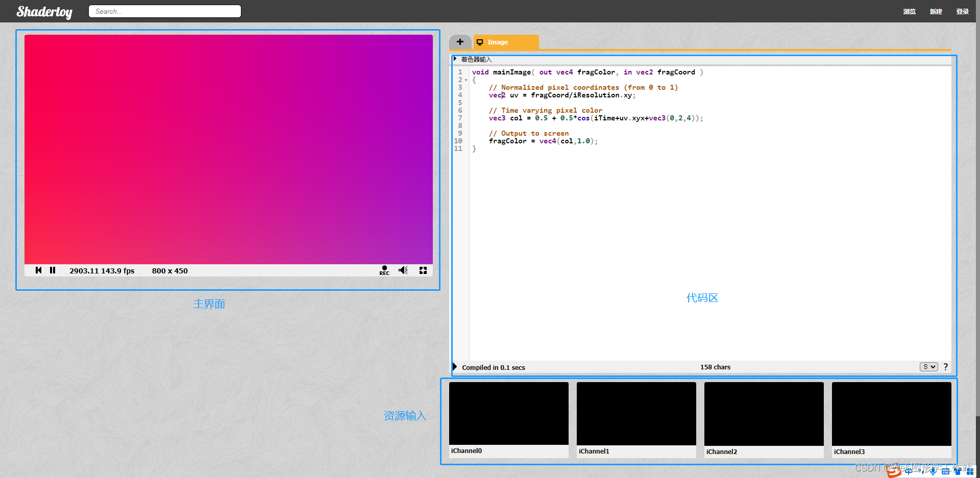Open the 登录 (Sign in) menu item
The height and width of the screenshot is (478, 980).
pyautogui.click(x=962, y=11)
